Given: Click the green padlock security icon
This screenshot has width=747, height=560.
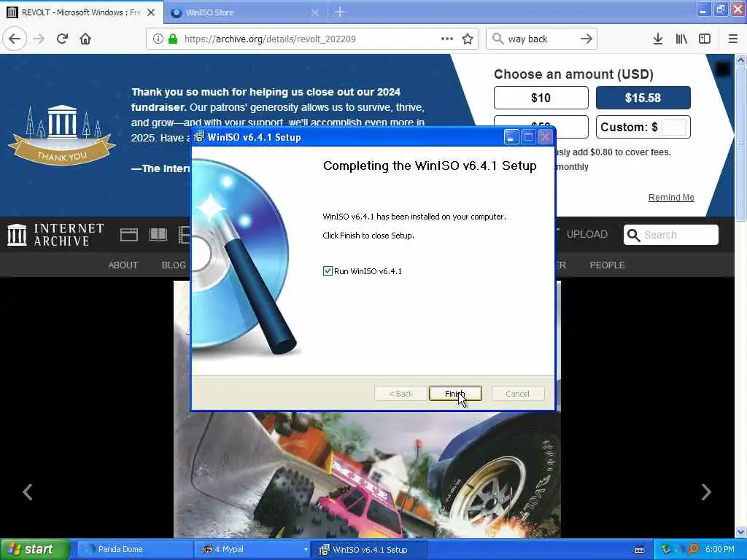Looking at the screenshot, I should pos(172,39).
